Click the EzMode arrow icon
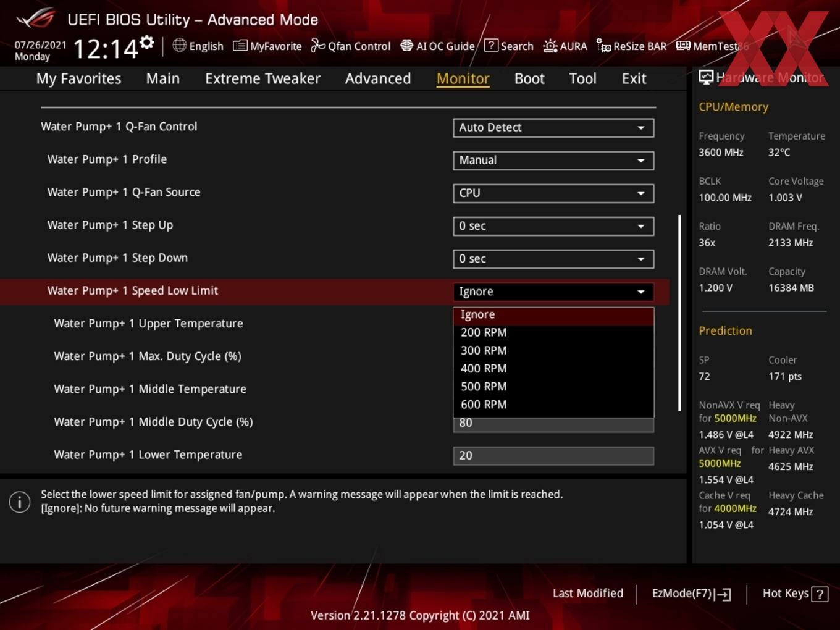 tap(724, 594)
